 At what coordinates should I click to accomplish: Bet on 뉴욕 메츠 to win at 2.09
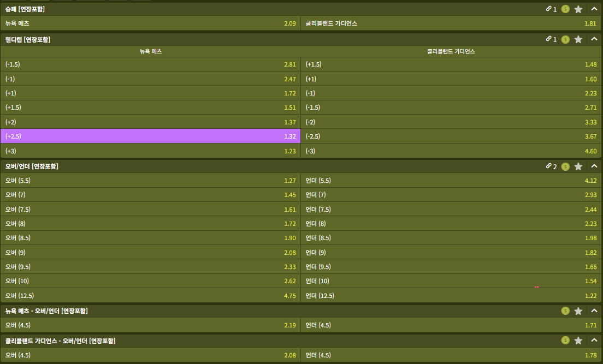pos(150,23)
